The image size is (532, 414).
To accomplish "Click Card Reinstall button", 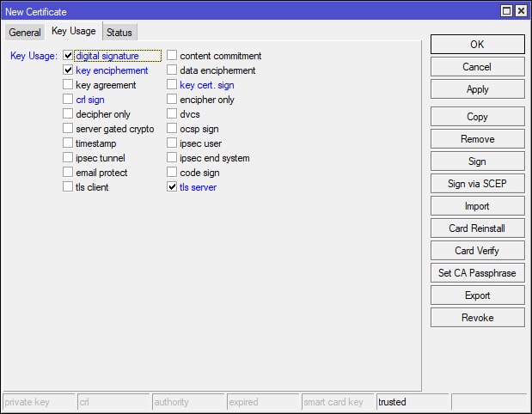I will coord(477,228).
